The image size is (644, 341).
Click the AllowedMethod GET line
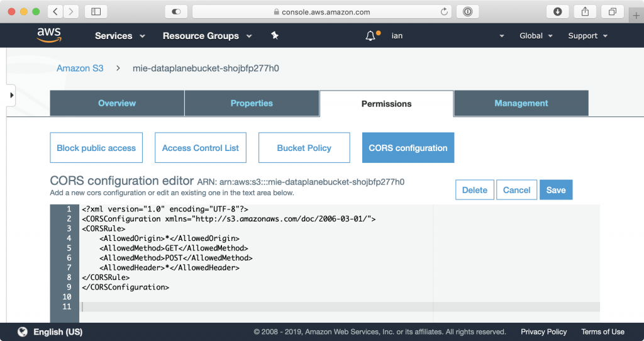(x=174, y=248)
